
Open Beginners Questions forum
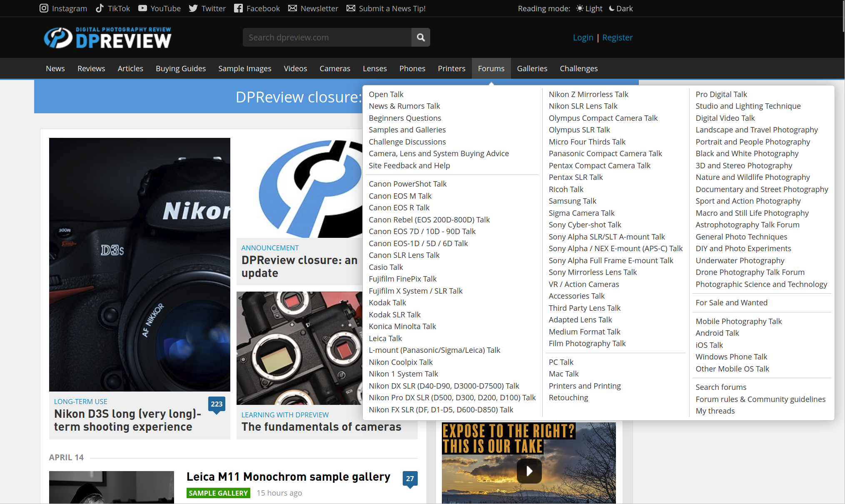click(405, 118)
